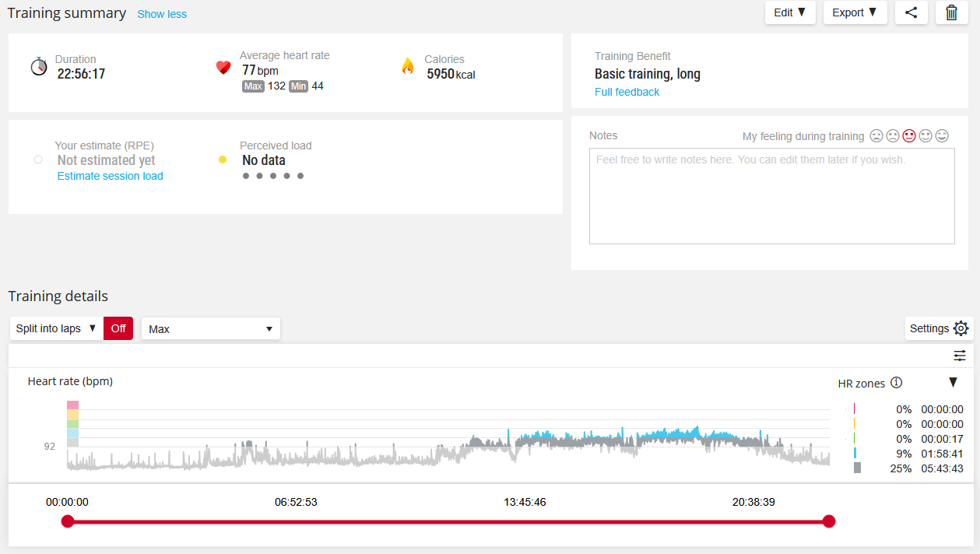
Task: Toggle the laps Off switch
Action: 118,328
